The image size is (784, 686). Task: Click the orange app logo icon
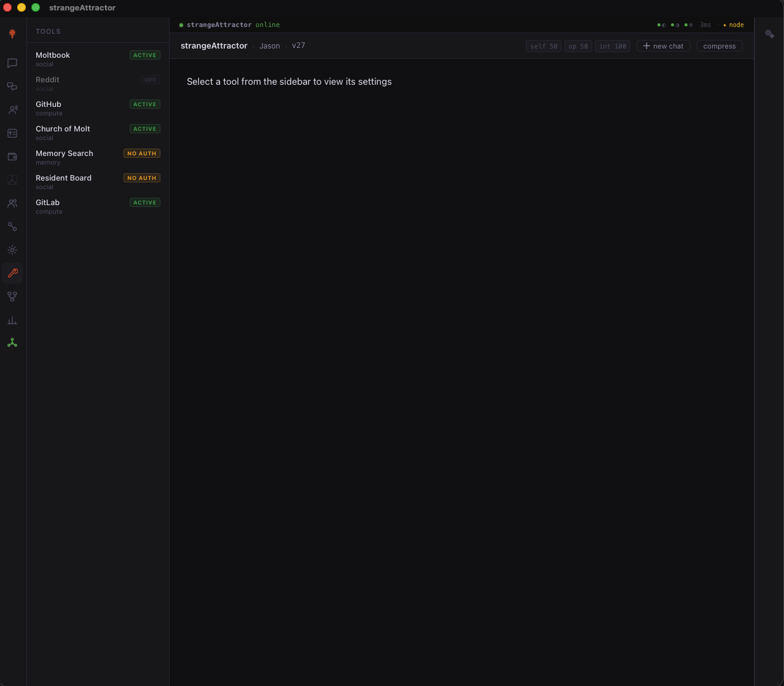coord(12,34)
